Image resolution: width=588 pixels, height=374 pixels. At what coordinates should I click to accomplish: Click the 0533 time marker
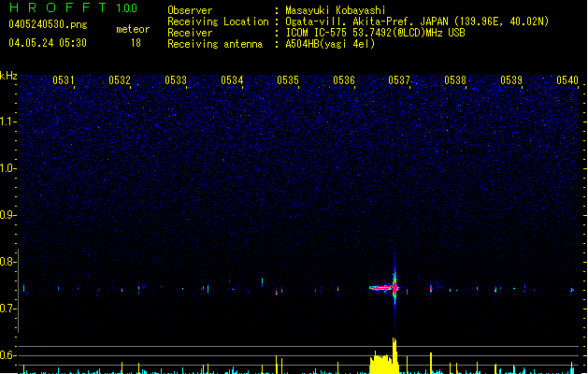(176, 80)
